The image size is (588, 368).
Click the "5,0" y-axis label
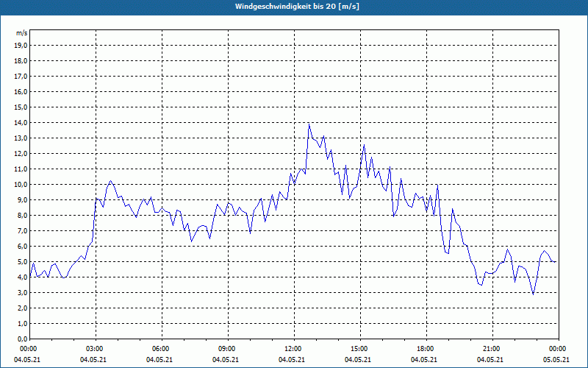click(x=23, y=262)
